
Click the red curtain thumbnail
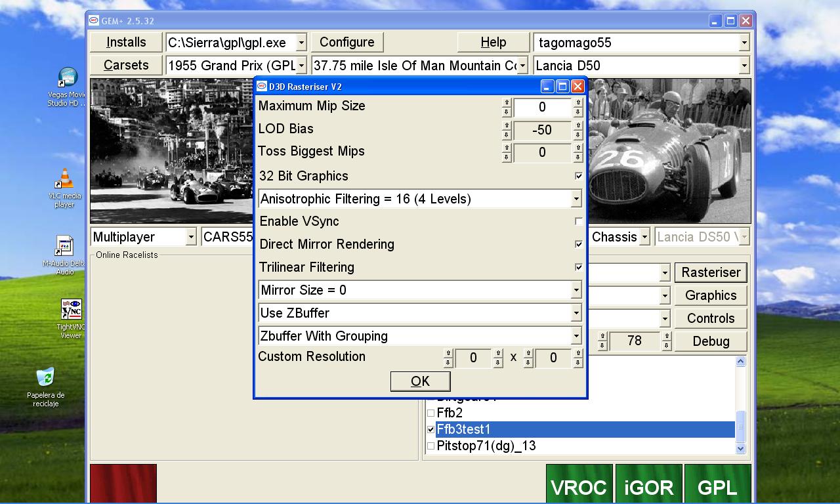click(x=123, y=484)
